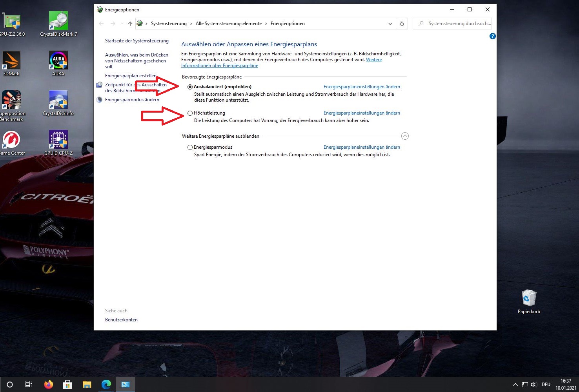Select Ausbalanciert (empfohlen) power plan
579x392 pixels.
pos(190,87)
